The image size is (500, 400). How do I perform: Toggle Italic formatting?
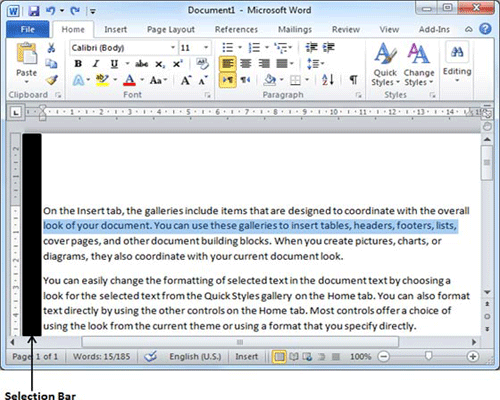point(96,63)
